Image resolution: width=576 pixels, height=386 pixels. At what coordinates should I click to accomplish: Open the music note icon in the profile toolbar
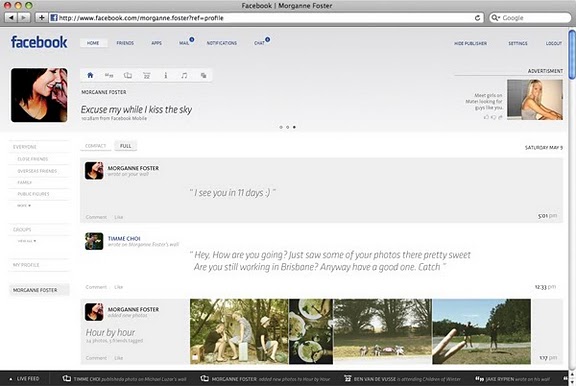184,75
